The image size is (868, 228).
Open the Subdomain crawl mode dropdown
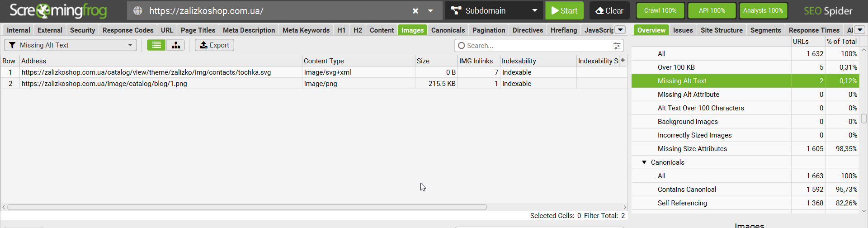click(494, 10)
